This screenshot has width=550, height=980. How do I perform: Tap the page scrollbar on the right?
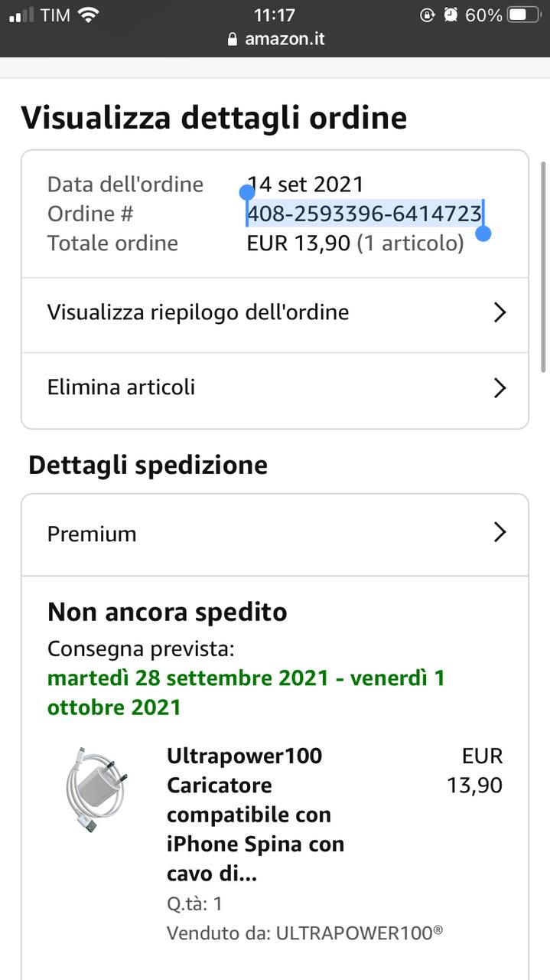point(544,305)
